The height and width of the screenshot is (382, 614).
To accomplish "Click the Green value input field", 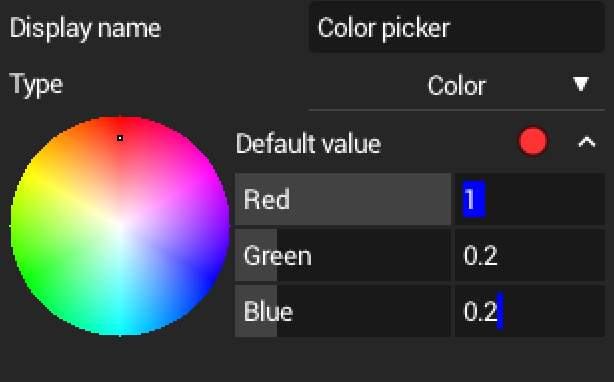I will click(530, 255).
